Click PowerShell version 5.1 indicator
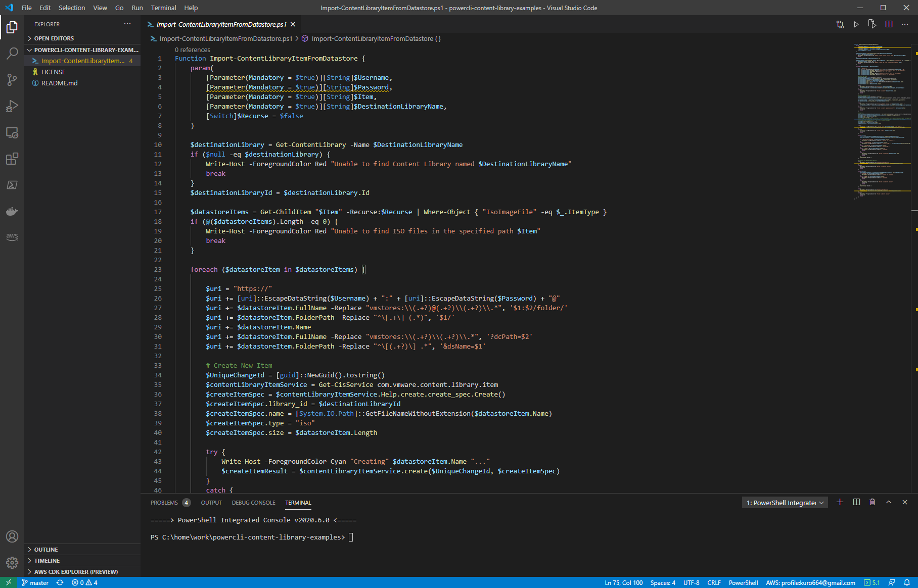 872,582
